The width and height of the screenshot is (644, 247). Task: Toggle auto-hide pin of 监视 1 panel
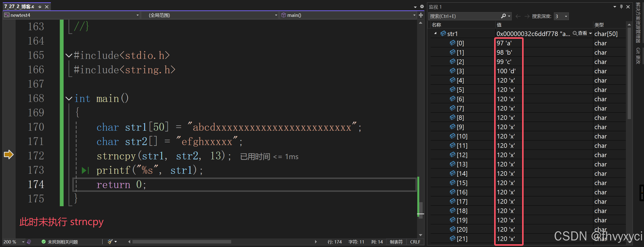coord(621,7)
